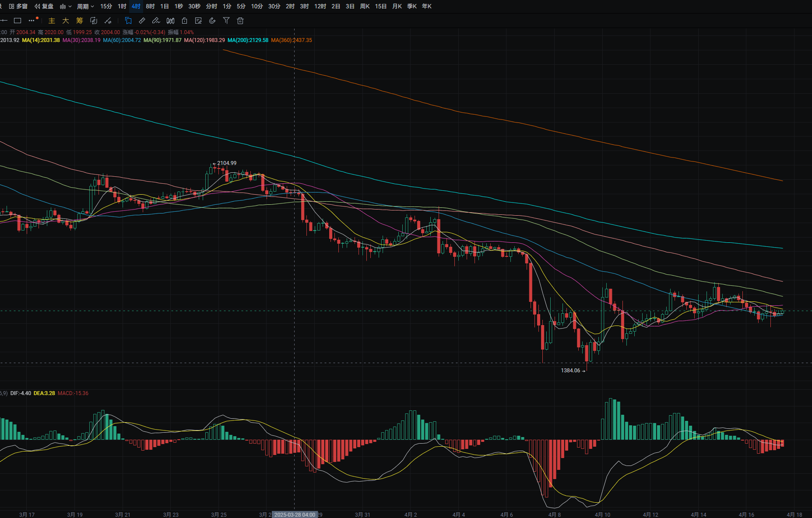Select the ruler measurement tool
Viewport: 812px width, 518px height.
coord(142,21)
